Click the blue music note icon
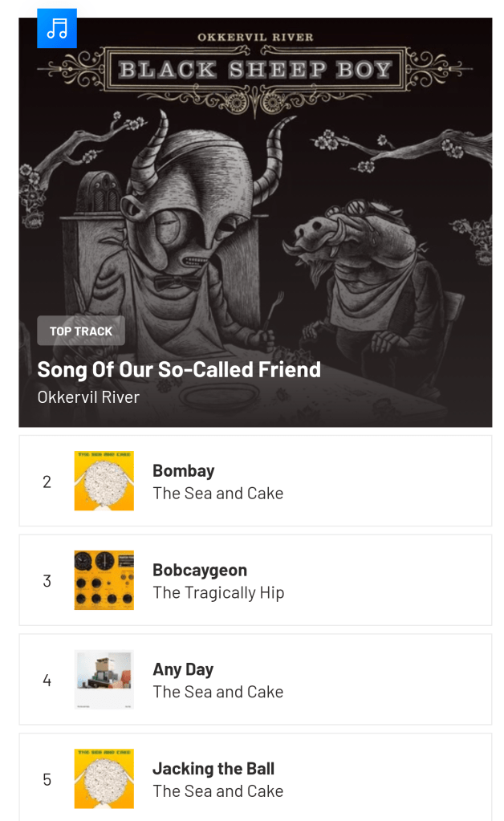The width and height of the screenshot is (504, 821). pos(57,29)
